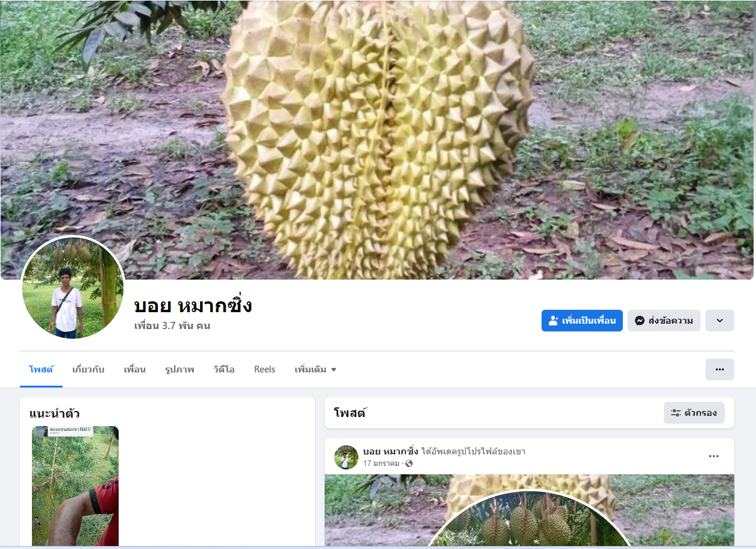Click the globe public-audience icon on post
Image resolution: width=756 pixels, height=549 pixels.
pos(410,463)
